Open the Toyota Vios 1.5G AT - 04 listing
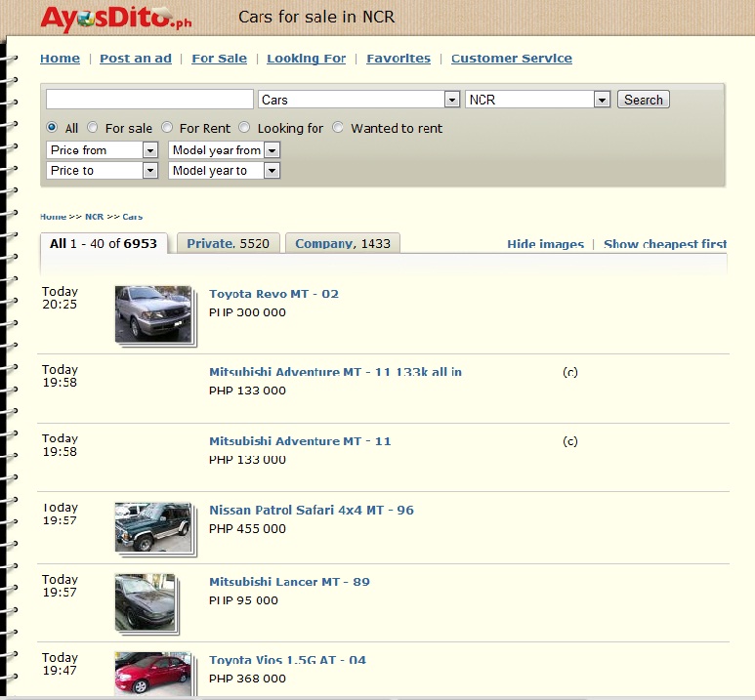755x700 pixels. [x=287, y=660]
